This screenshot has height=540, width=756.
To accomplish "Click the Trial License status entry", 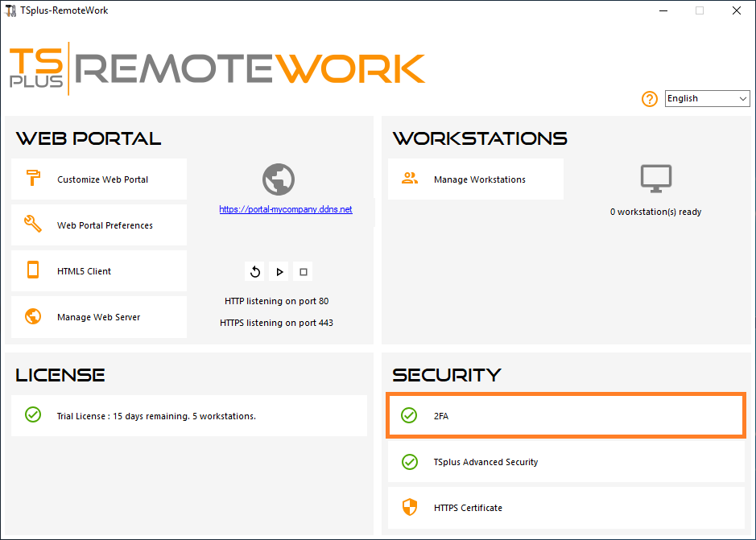I will point(188,415).
